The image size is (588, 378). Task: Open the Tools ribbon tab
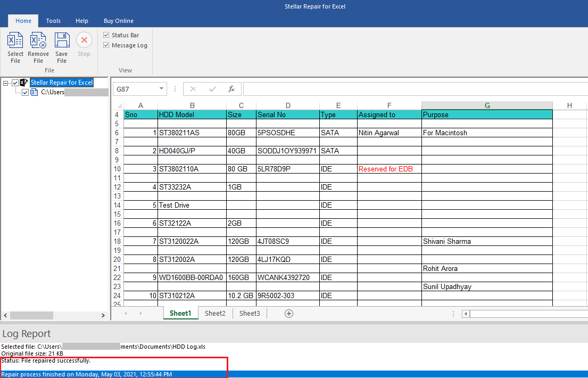(53, 21)
